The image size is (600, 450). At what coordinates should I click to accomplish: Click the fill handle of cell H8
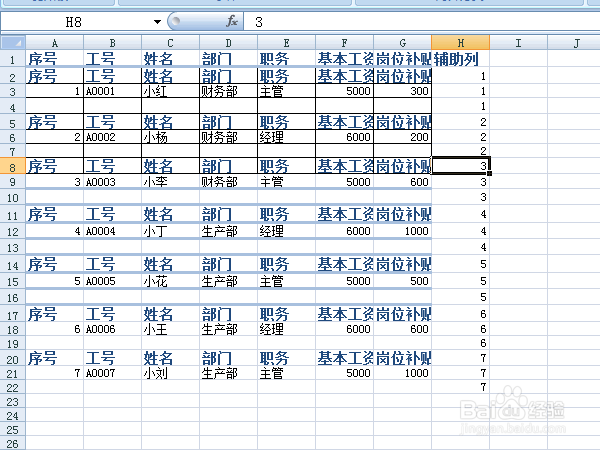pos(489,174)
